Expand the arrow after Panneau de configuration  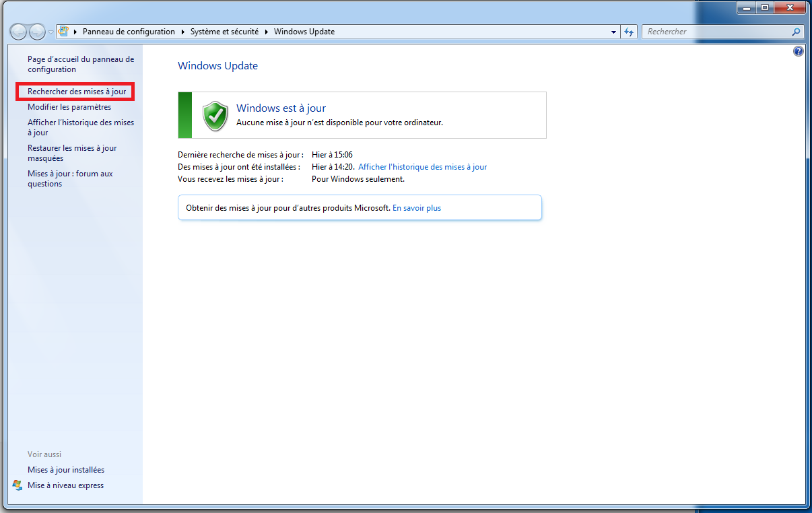[182, 32]
